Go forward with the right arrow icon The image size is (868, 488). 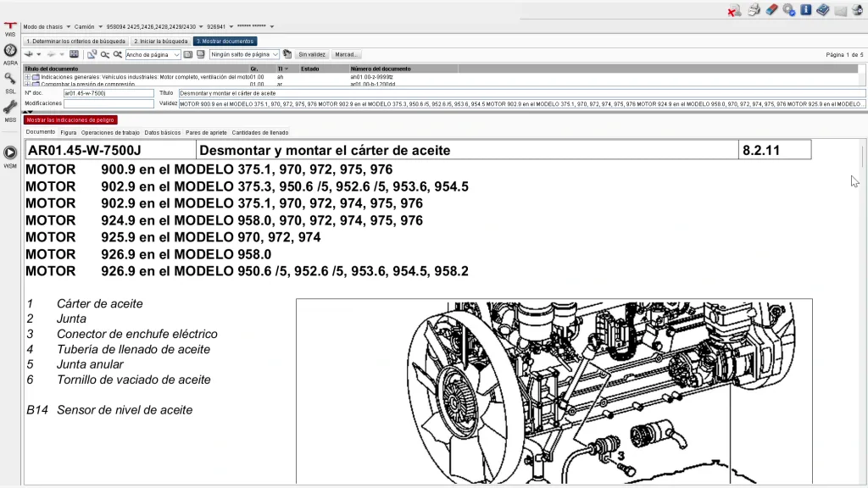pos(51,54)
